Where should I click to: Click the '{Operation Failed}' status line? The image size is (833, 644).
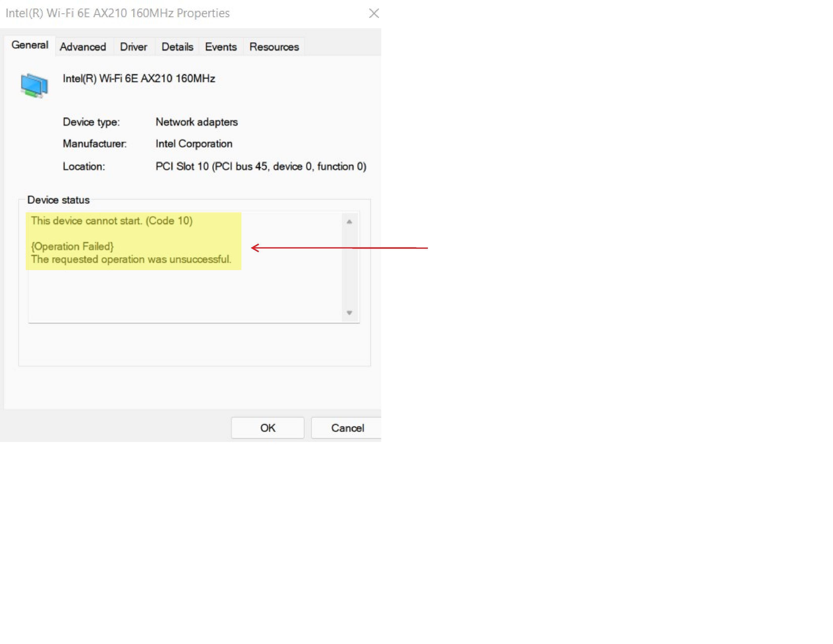click(x=72, y=246)
